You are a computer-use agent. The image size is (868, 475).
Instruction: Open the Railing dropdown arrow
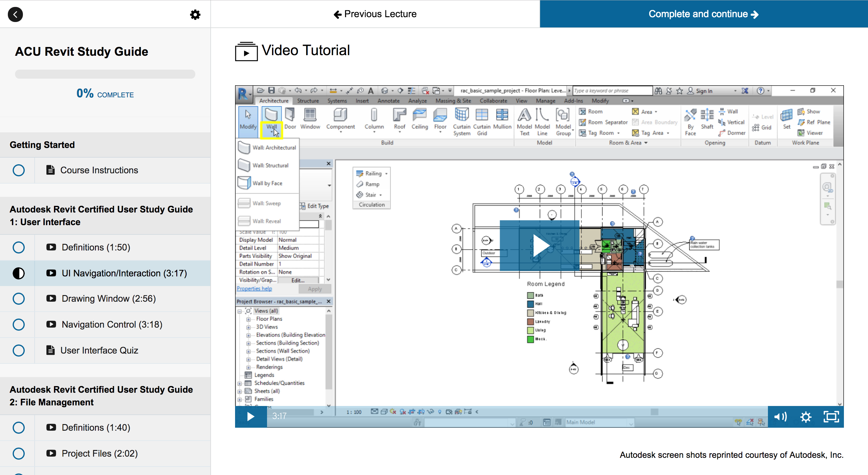point(386,174)
